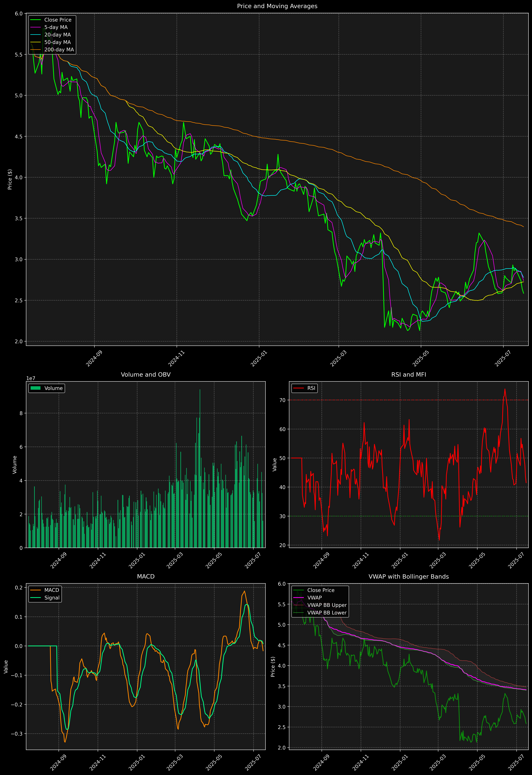Click the 'Value' axis label of RSI chart
This screenshot has width=532, height=775.
[275, 464]
